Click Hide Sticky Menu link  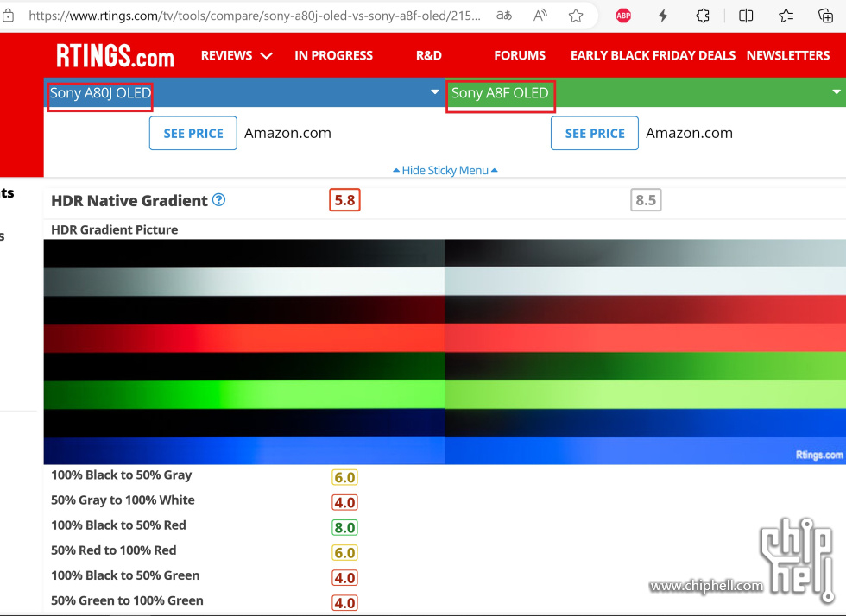pos(445,171)
